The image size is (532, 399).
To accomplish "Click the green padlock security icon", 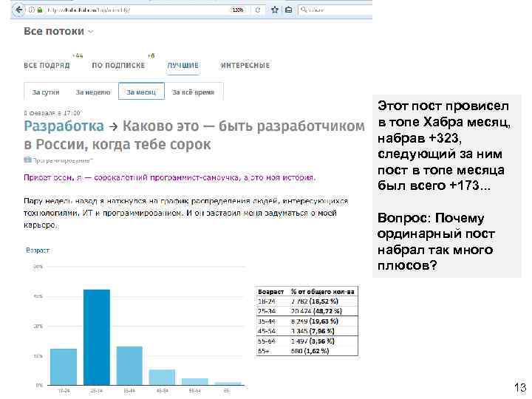I will 40,10.
